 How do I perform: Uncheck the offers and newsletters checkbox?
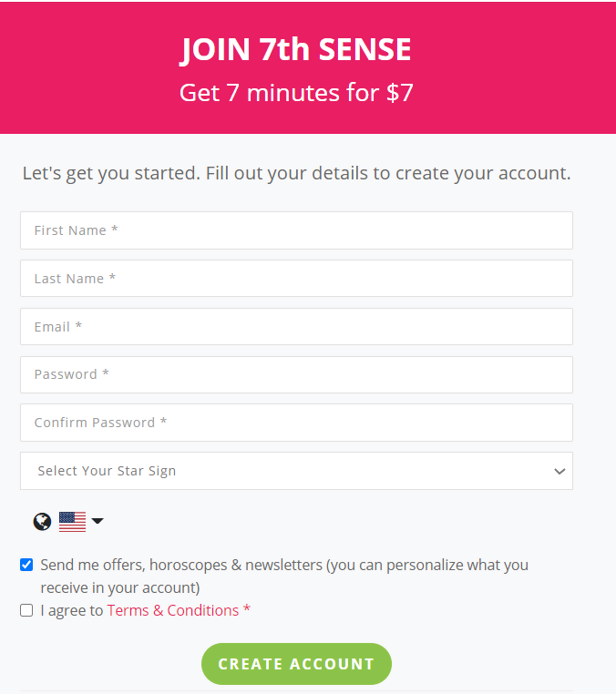[26, 565]
